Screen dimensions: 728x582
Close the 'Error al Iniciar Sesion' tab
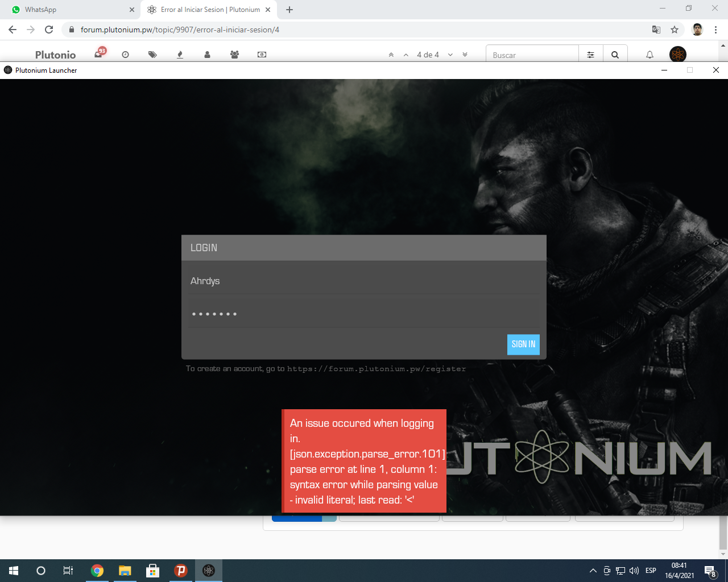pyautogui.click(x=268, y=10)
